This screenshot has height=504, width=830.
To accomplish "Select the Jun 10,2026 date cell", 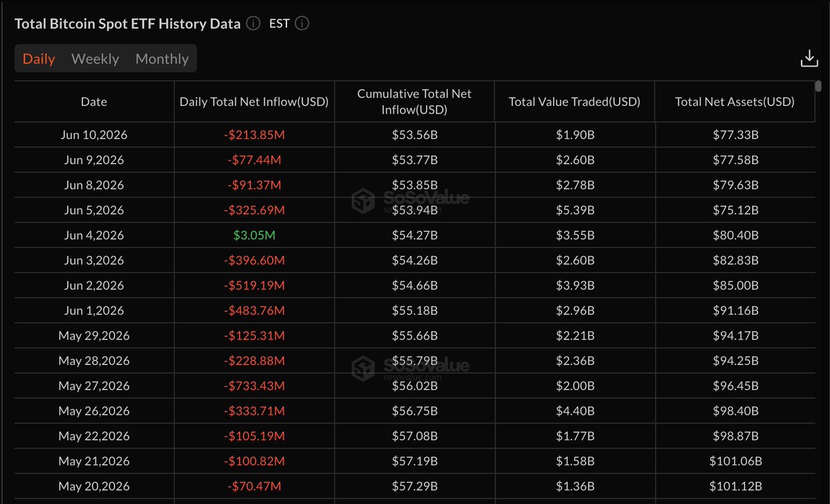I will [94, 135].
